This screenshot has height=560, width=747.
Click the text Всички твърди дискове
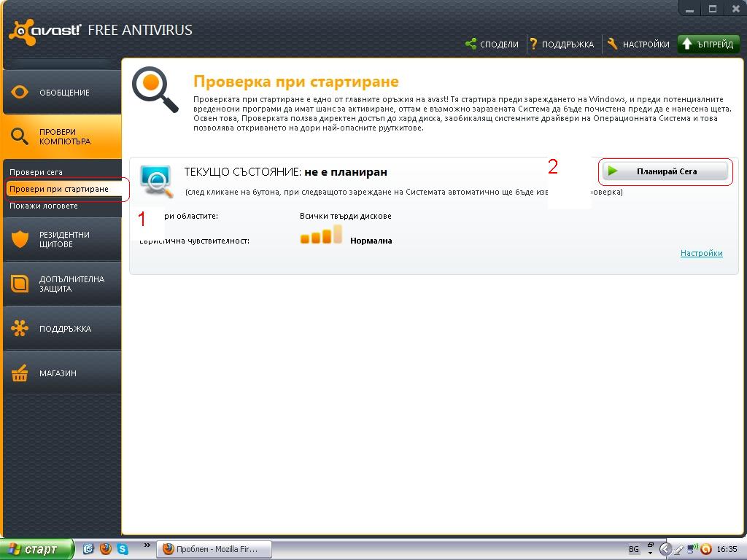click(x=345, y=216)
